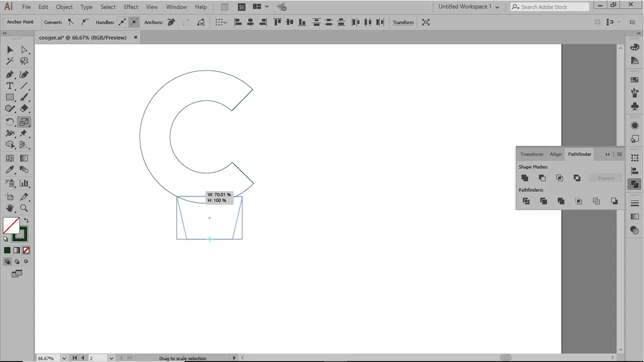Click the Fill color swatch

click(11, 226)
